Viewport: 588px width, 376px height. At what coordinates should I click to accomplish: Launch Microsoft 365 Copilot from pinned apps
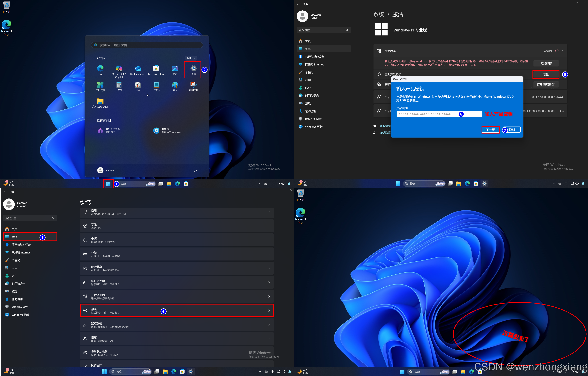coord(119,69)
